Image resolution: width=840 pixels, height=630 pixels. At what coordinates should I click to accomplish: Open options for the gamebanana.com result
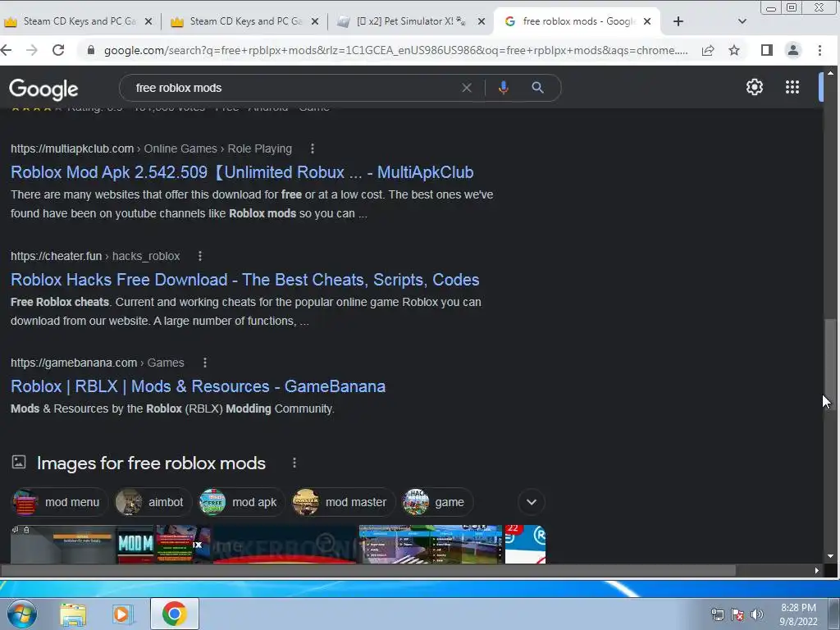pos(204,363)
